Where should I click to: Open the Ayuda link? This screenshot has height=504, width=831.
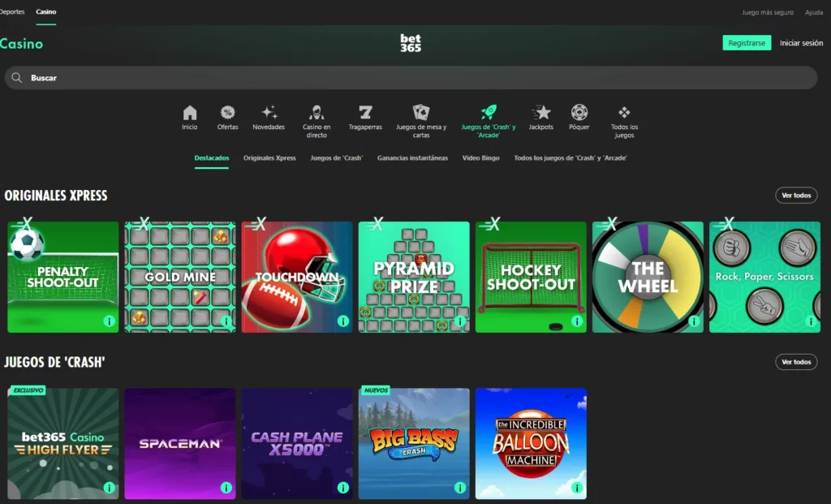[x=814, y=12]
